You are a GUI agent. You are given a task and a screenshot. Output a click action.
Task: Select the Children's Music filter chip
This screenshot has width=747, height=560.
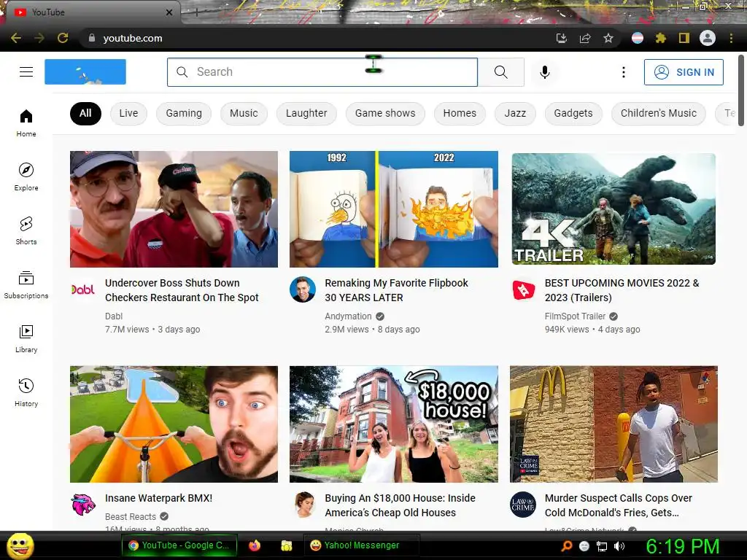point(659,113)
